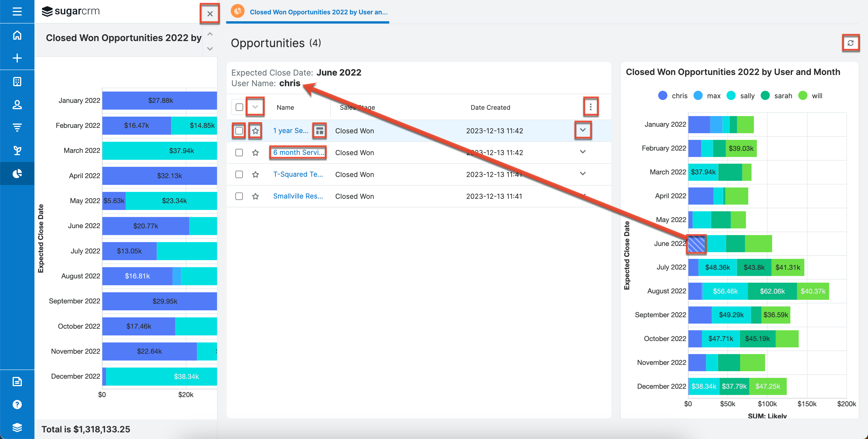The height and width of the screenshot is (439, 868).
Task: Expand row actions for 1 year Se... row
Action: (x=583, y=130)
